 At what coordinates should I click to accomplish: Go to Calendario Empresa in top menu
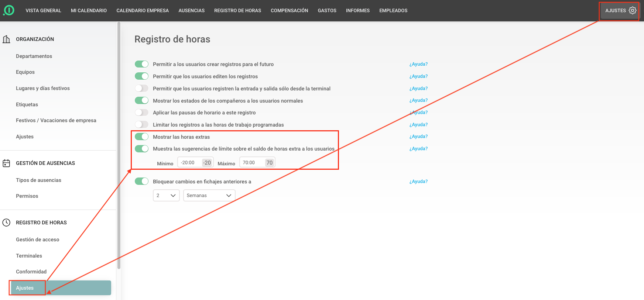(x=143, y=10)
